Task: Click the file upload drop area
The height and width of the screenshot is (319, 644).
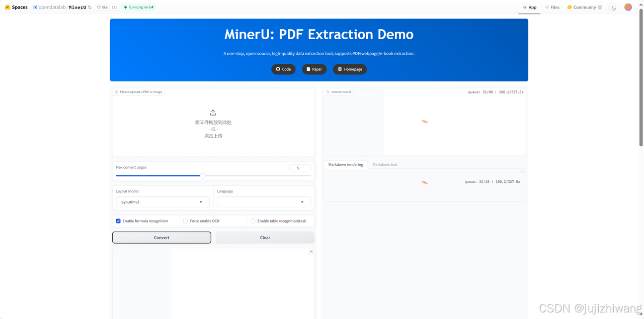Action: pos(213,123)
